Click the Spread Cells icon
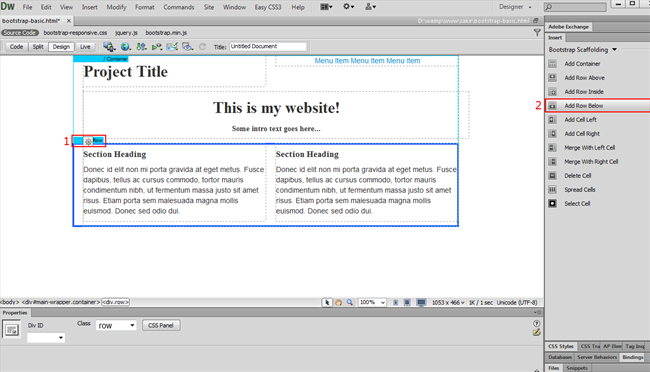Viewport: 650px width, 372px height. (x=552, y=190)
